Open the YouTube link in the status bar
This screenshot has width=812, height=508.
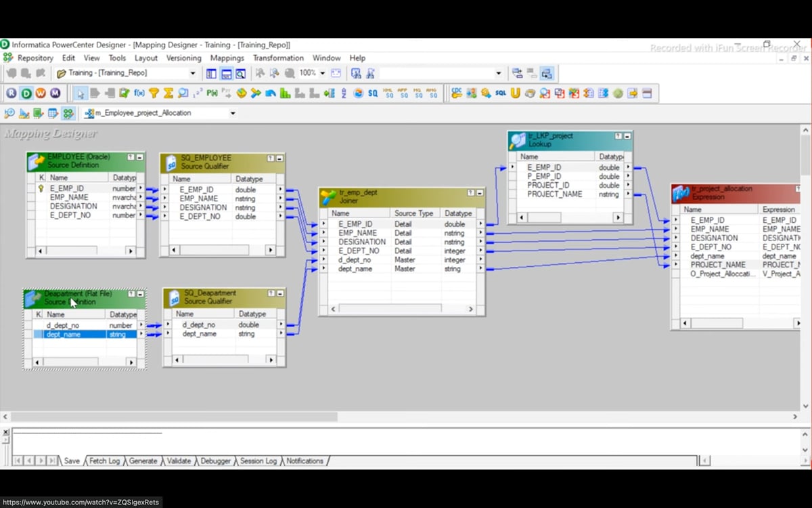click(81, 503)
